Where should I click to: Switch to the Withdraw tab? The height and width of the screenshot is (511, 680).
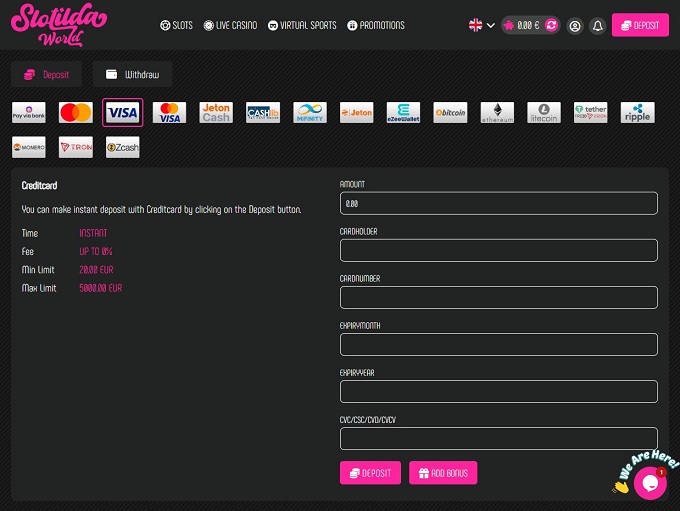tap(133, 74)
